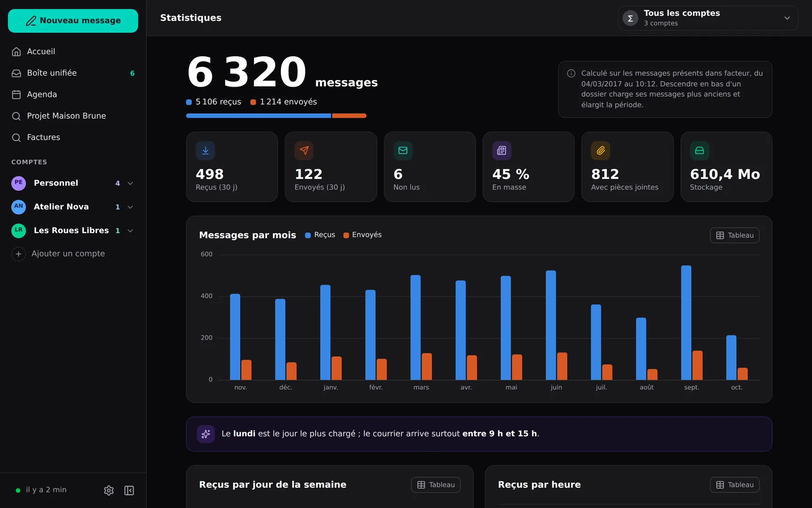The image size is (812, 508).
Task: Click the LR avatar for Les Roues Libres
Action: 18,230
